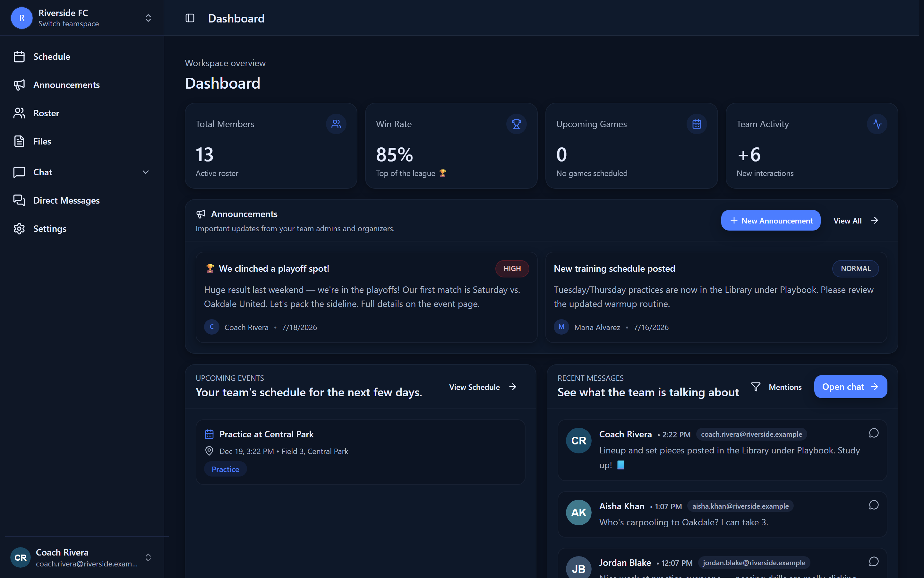
Task: Expand the teamspace switcher chevrons
Action: click(x=148, y=18)
